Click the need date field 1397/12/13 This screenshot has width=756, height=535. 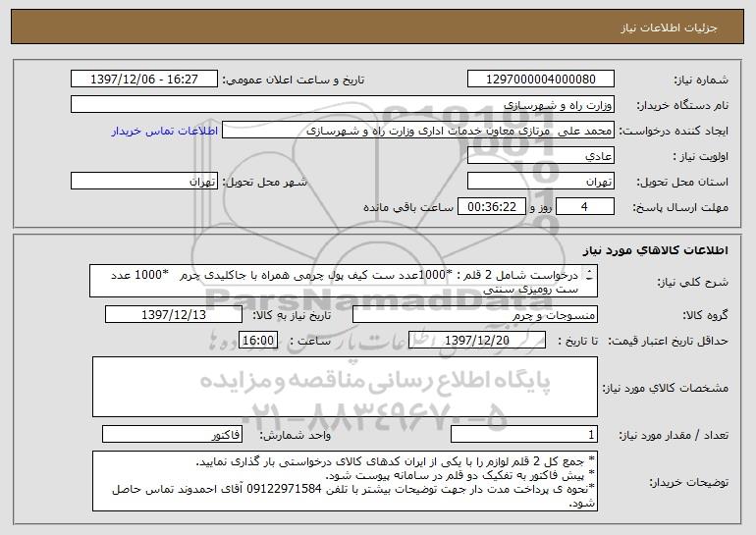(174, 315)
